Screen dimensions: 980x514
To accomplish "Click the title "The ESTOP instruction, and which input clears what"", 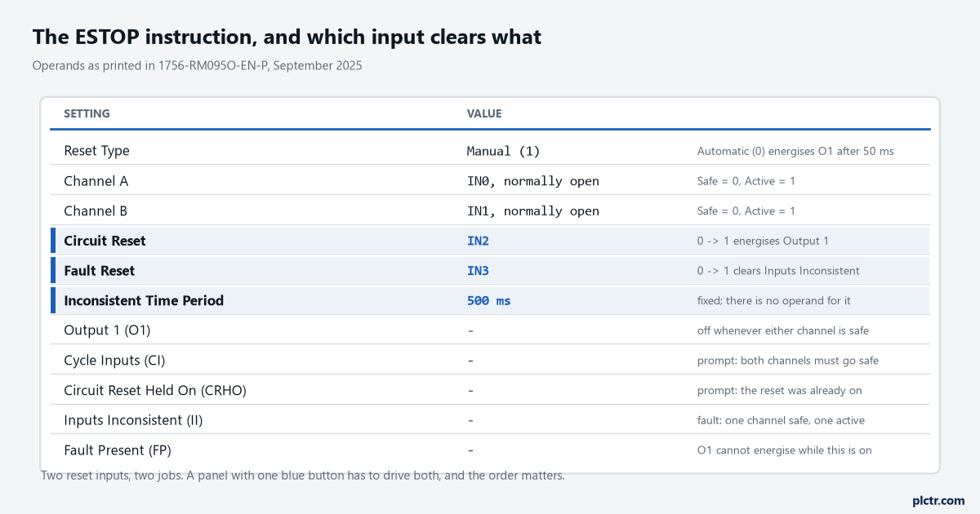I will (287, 37).
